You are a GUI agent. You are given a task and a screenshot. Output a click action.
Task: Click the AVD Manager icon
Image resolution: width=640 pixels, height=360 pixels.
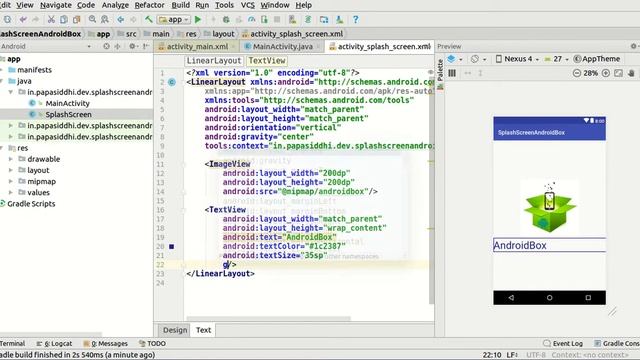pyautogui.click(x=292, y=19)
